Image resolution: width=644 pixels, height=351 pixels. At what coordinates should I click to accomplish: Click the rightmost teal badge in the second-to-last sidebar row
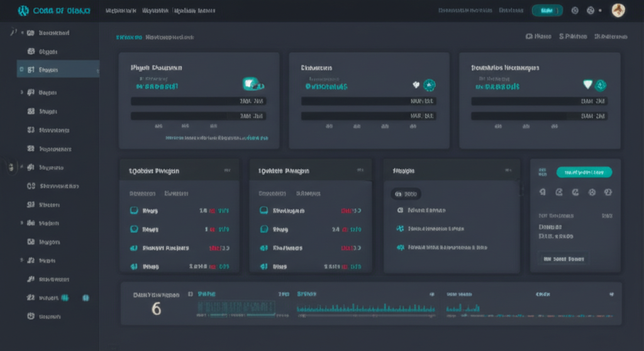(x=86, y=298)
